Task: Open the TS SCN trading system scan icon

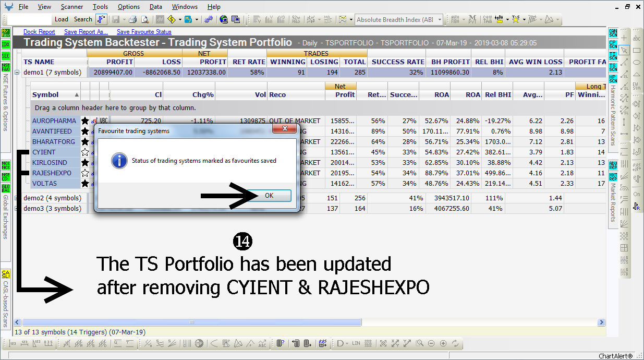Action: [613, 67]
